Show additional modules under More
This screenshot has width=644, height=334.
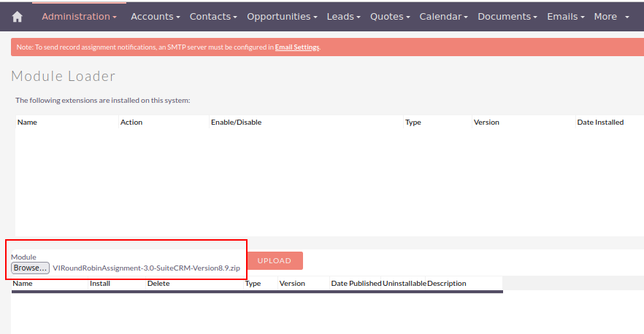coord(611,16)
